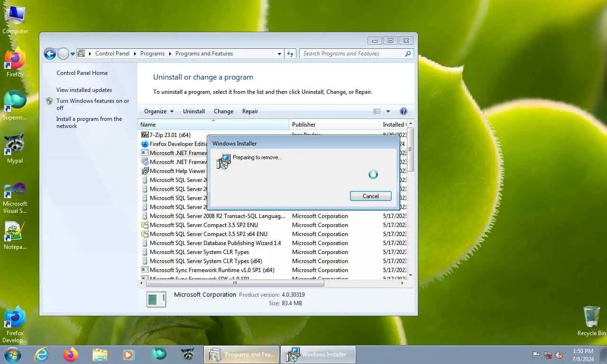This screenshot has height=364, width=607.
Task: Click Control Panel breadcrumb
Action: [x=112, y=54]
